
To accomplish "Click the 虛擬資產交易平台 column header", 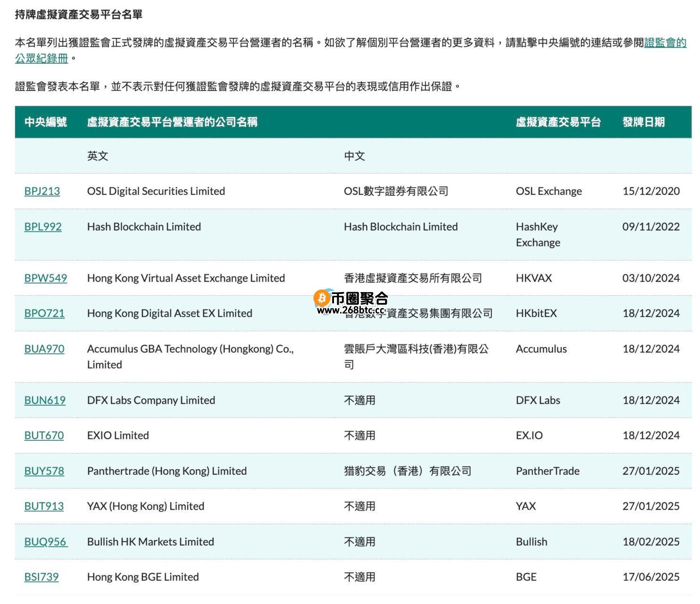I will pyautogui.click(x=558, y=122).
